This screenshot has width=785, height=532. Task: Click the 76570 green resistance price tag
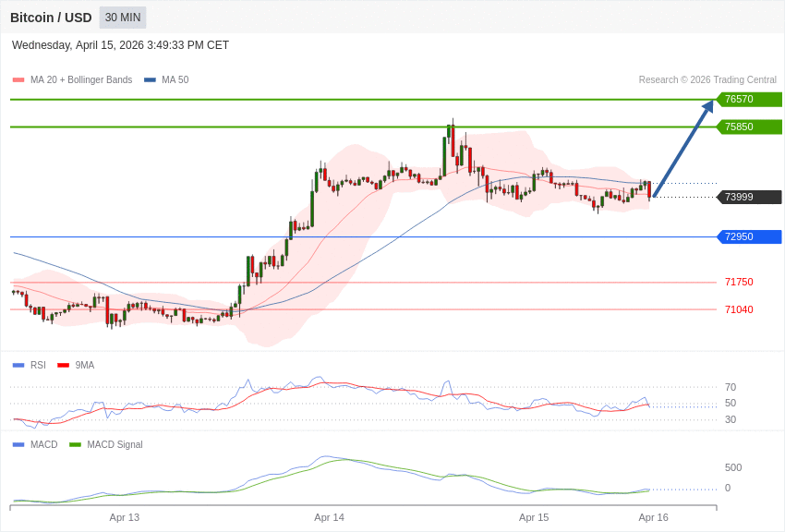(x=749, y=100)
